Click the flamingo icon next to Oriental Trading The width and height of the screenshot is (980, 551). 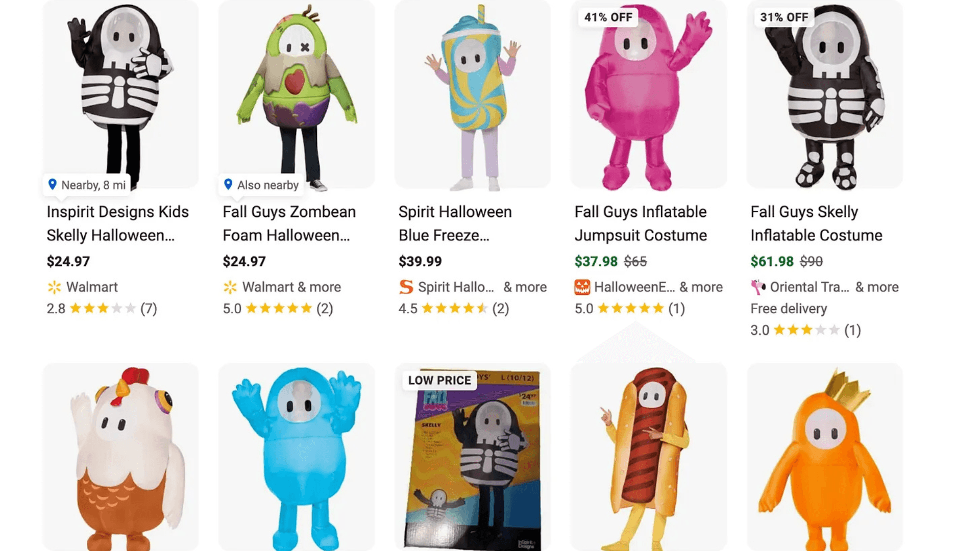(x=757, y=287)
